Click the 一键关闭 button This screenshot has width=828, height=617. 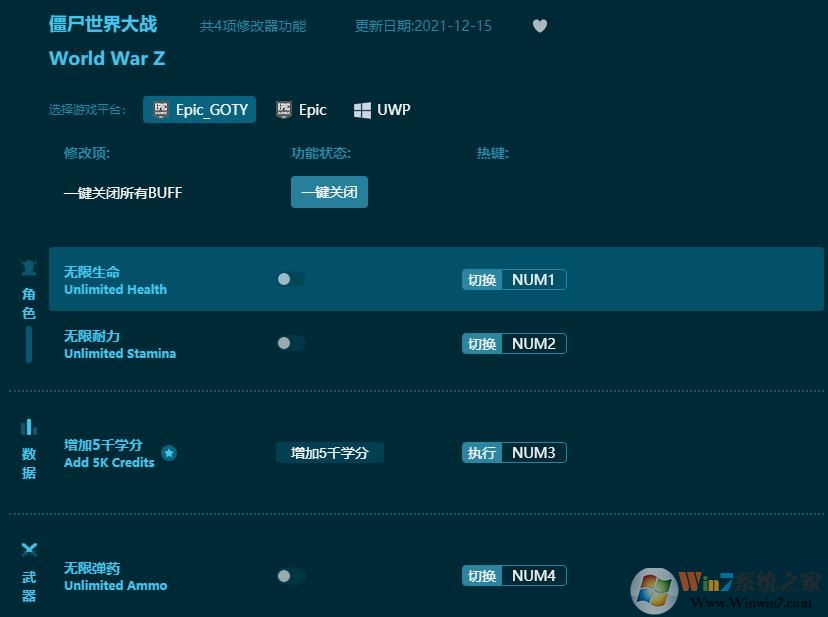coord(329,192)
